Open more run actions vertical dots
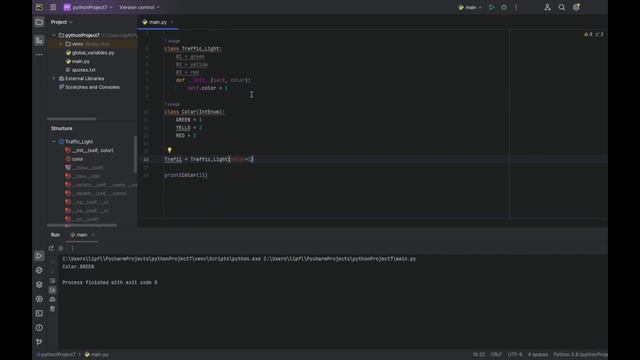 pyautogui.click(x=516, y=7)
